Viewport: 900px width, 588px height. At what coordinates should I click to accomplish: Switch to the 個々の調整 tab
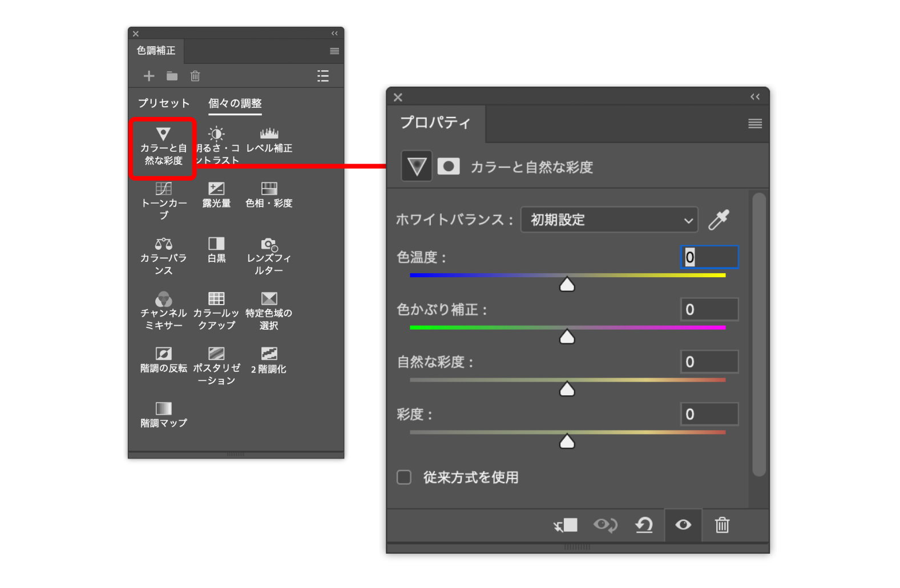[x=235, y=103]
